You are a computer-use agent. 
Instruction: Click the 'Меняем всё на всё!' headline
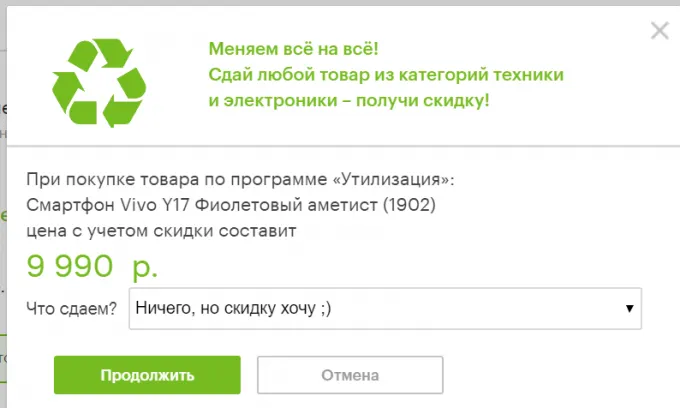click(x=294, y=49)
